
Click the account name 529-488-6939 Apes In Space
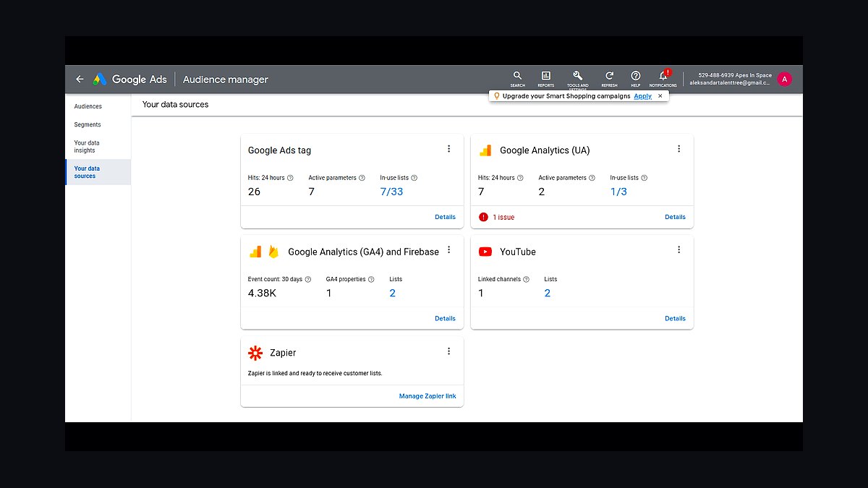pyautogui.click(x=735, y=75)
